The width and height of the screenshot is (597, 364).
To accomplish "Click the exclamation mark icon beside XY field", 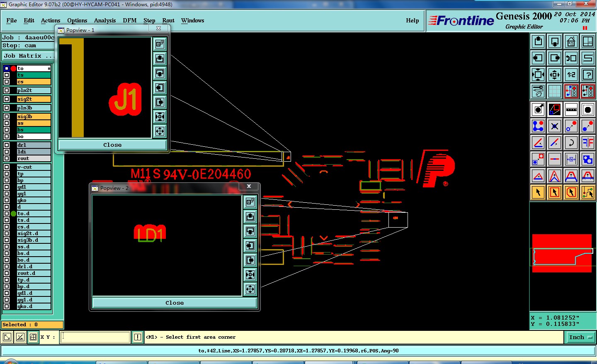I will (138, 337).
